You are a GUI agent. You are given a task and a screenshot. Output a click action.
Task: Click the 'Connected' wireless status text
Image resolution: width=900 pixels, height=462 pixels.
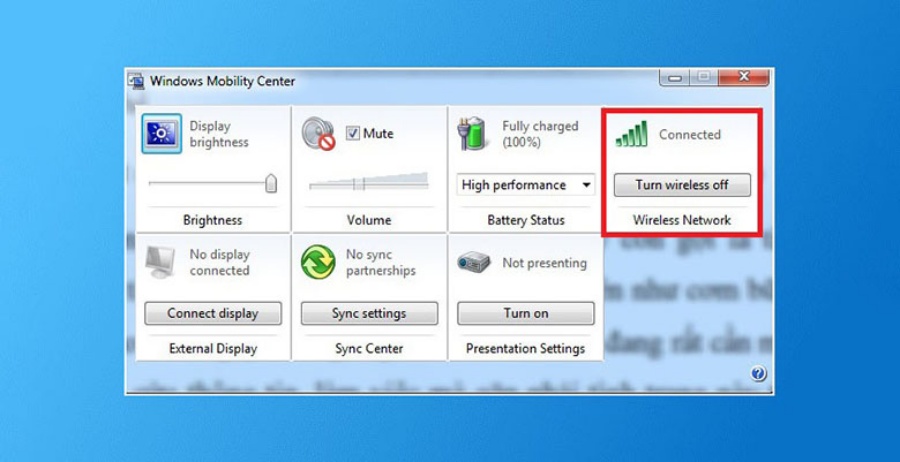coord(689,135)
